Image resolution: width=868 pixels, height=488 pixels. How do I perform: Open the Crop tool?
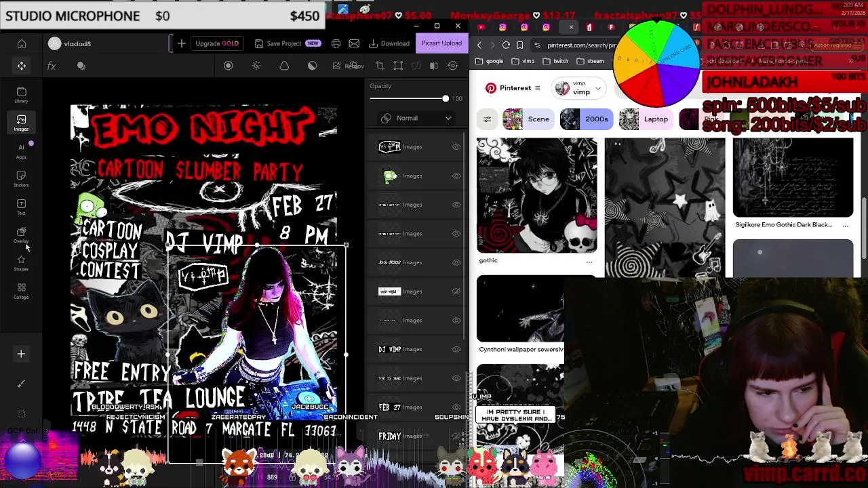(380, 66)
